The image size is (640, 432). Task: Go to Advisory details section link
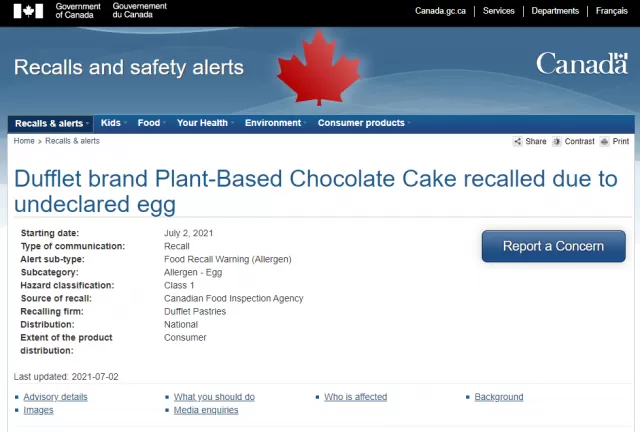point(56,397)
